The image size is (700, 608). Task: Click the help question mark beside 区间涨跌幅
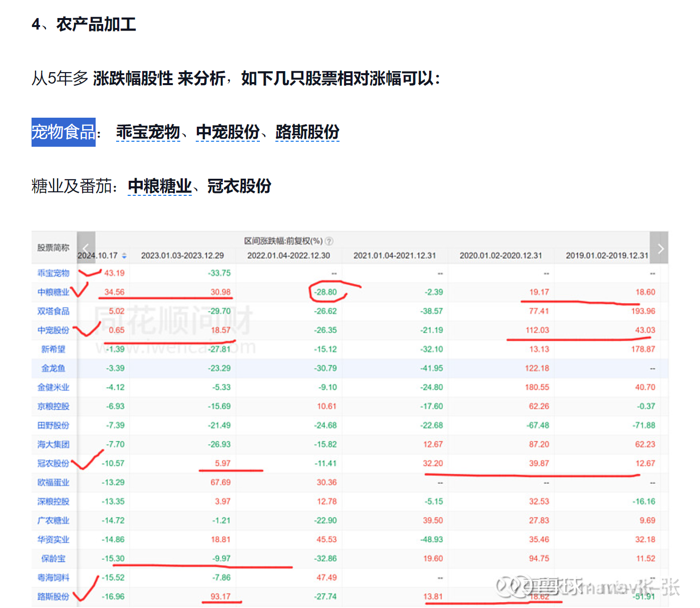click(329, 241)
